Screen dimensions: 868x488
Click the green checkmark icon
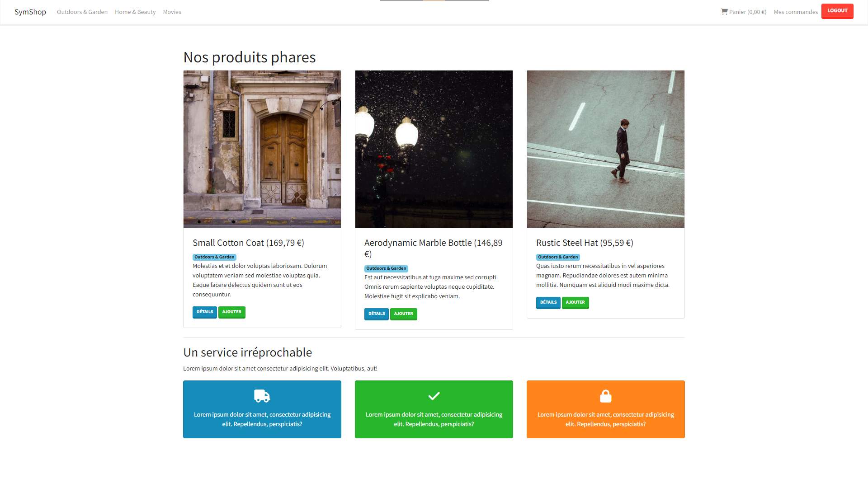(434, 396)
